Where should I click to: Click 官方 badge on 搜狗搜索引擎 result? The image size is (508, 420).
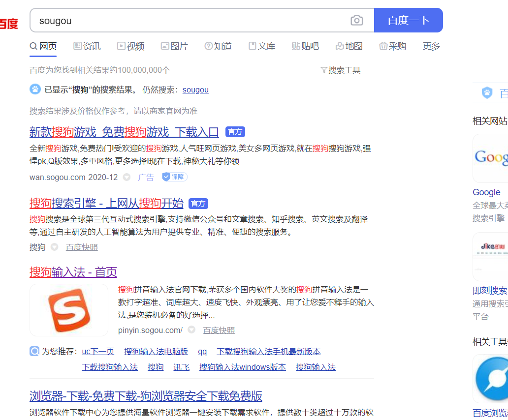[198, 204]
